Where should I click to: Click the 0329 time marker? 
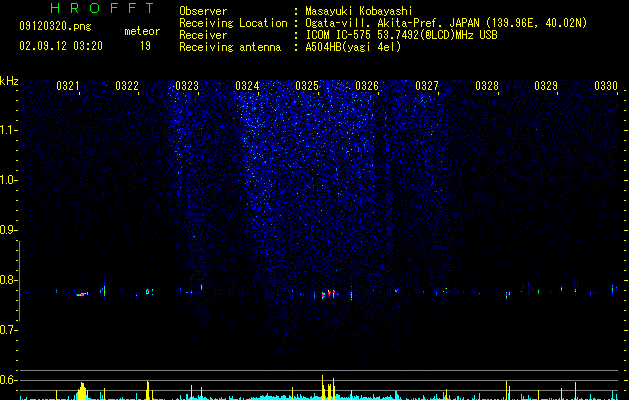(546, 86)
